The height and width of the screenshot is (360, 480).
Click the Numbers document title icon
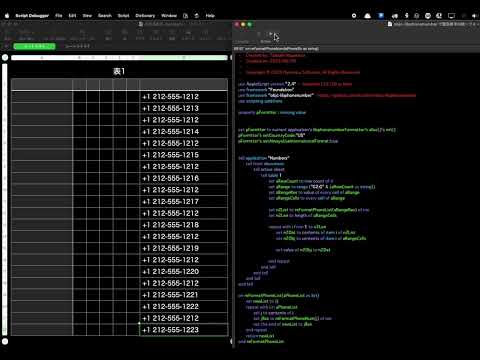tap(141, 24)
